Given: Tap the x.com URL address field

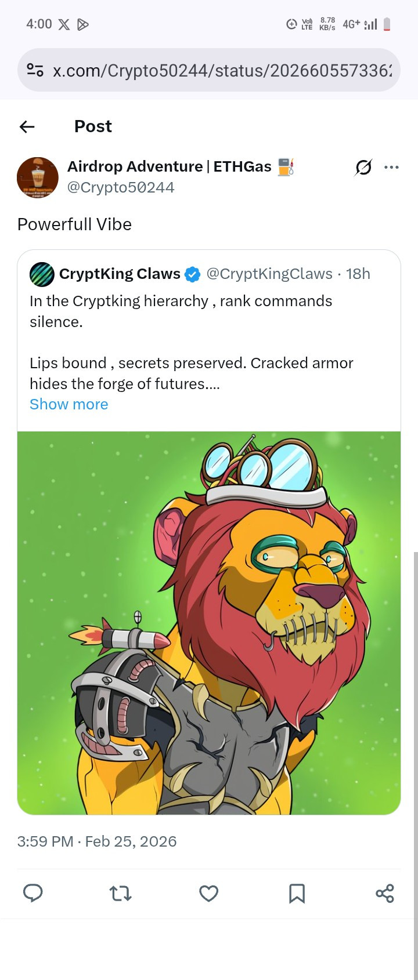Looking at the screenshot, I should tap(209, 70).
